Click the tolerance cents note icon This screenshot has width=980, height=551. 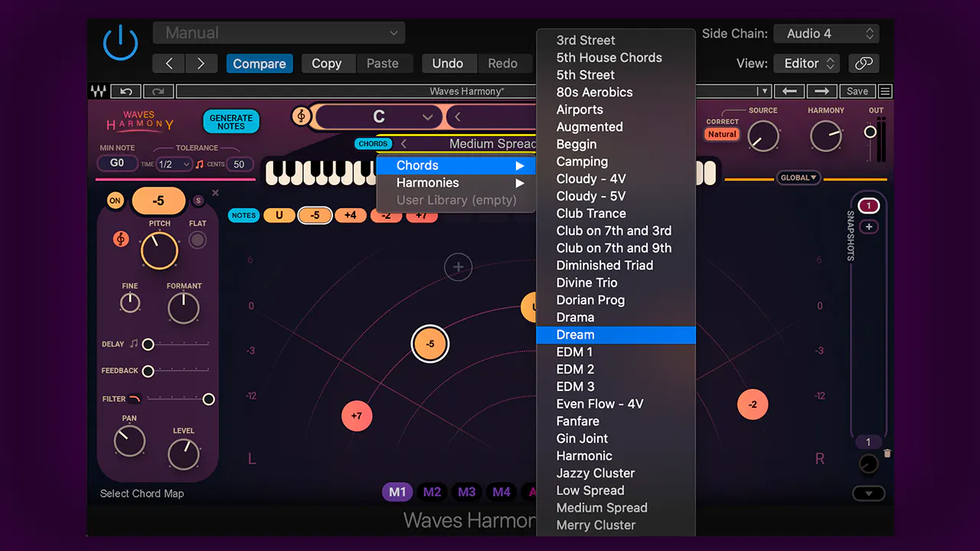click(x=199, y=164)
